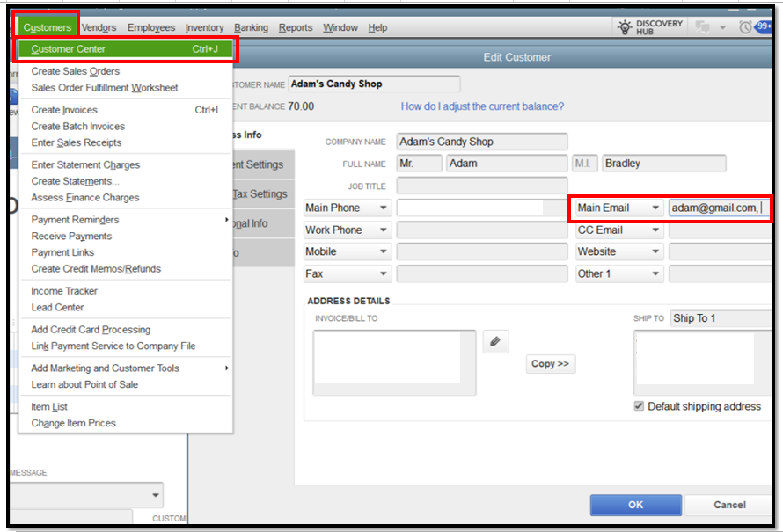Open the Website field type dropdown
Screen dimensions: 783x532
coord(654,252)
